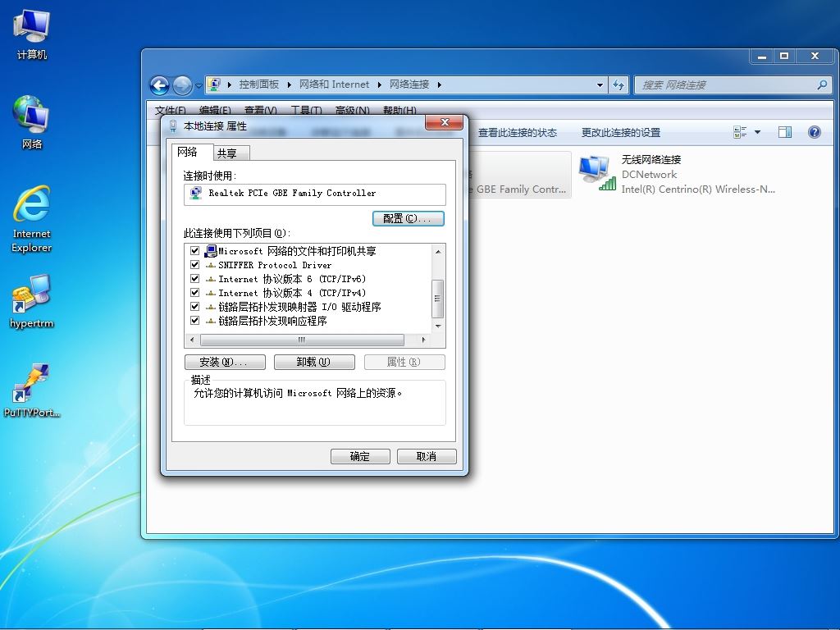
Task: Launch Internet Explorer from desktop
Action: pos(32,218)
